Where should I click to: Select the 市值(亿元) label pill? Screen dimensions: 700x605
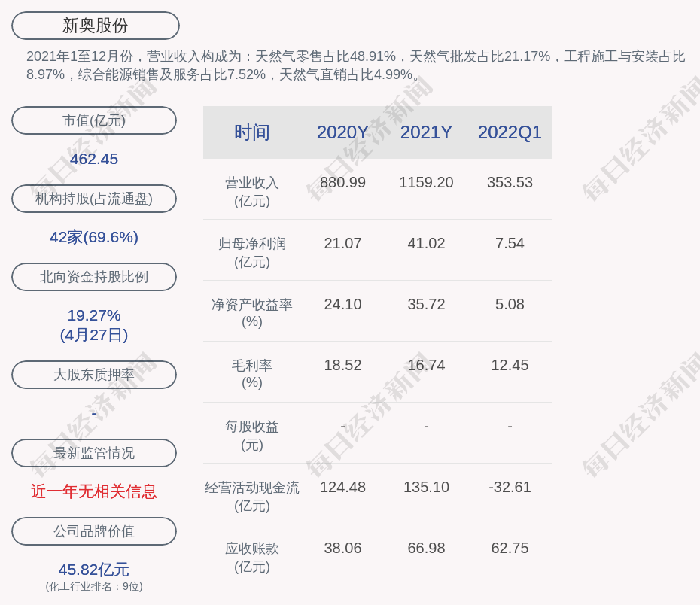tap(94, 120)
